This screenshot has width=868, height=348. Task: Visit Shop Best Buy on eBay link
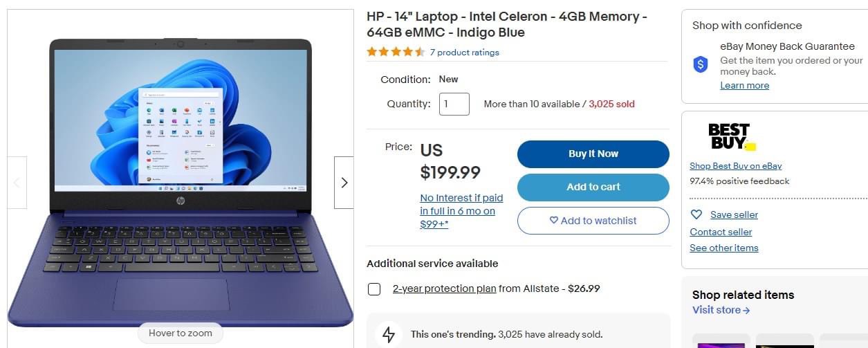click(735, 166)
